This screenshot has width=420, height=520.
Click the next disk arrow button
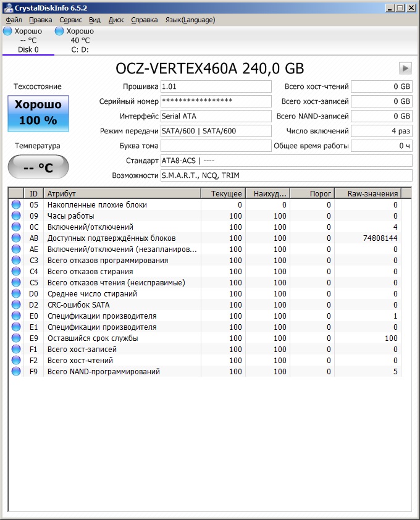pos(405,69)
